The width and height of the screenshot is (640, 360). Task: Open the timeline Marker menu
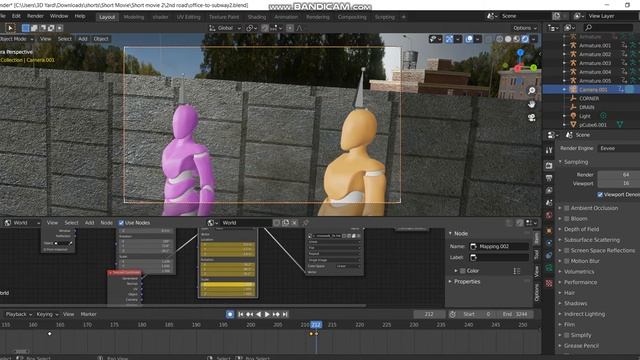(x=88, y=314)
